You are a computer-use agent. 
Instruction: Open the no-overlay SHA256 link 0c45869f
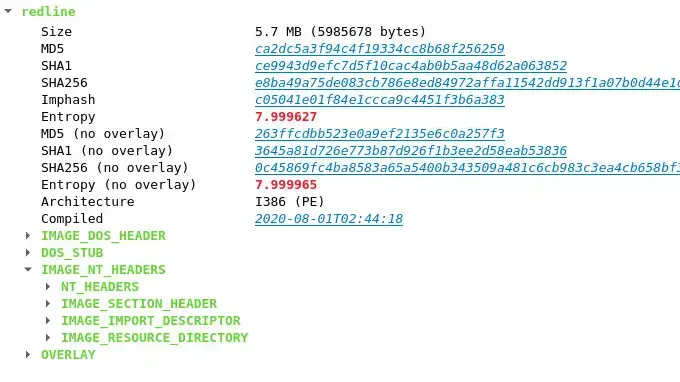point(468,167)
